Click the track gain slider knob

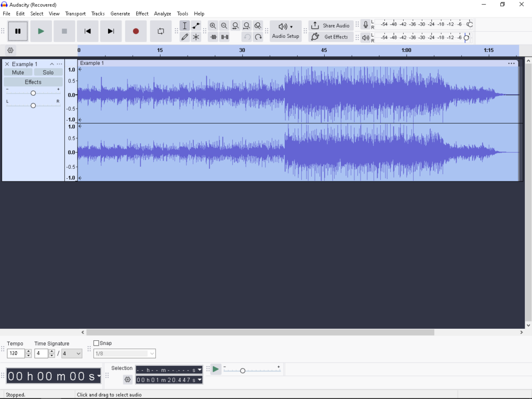pyautogui.click(x=33, y=93)
